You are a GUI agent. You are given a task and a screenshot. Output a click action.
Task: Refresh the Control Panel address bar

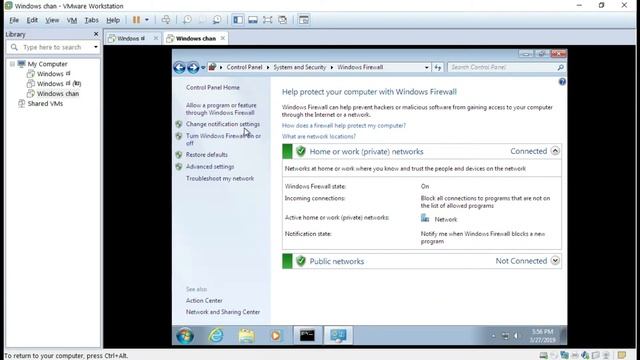point(438,67)
